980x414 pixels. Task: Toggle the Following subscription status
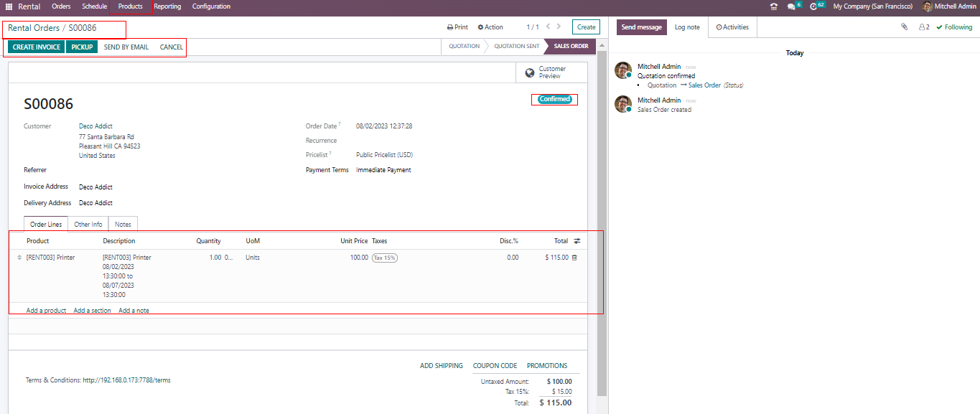pos(954,27)
